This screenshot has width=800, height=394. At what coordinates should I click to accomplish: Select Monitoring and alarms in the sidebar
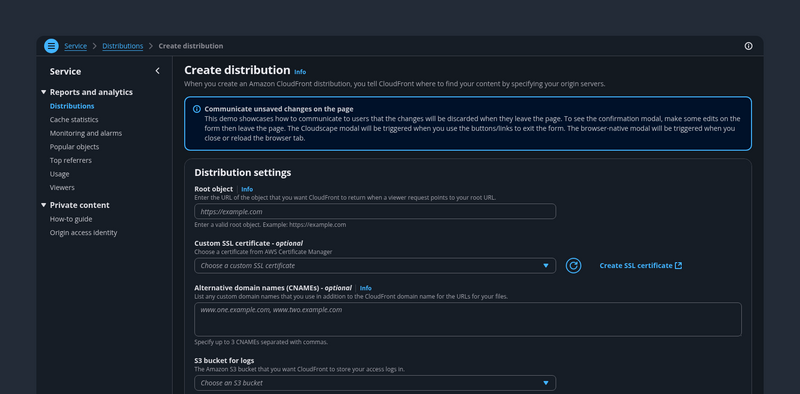point(86,133)
